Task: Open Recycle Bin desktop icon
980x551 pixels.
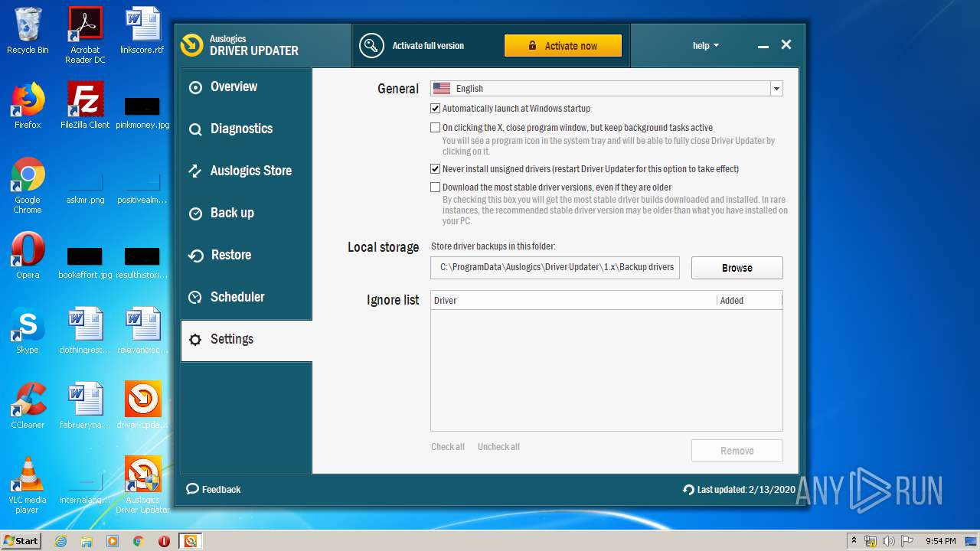Action: click(28, 31)
